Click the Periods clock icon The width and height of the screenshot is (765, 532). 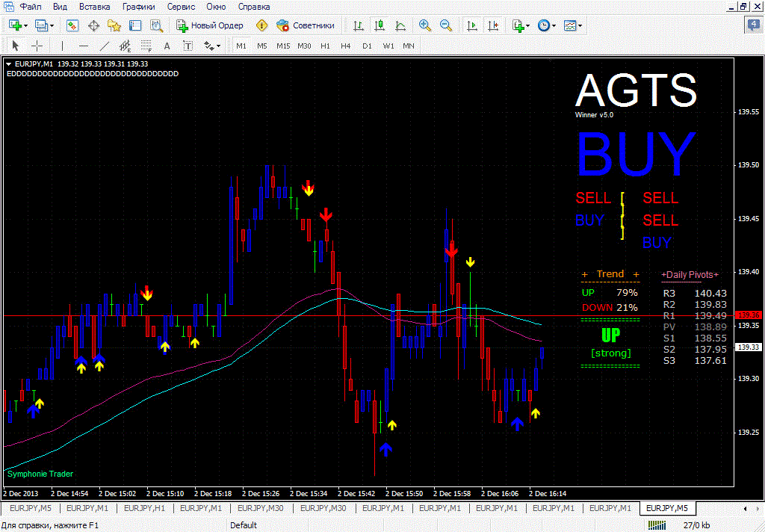pos(544,25)
